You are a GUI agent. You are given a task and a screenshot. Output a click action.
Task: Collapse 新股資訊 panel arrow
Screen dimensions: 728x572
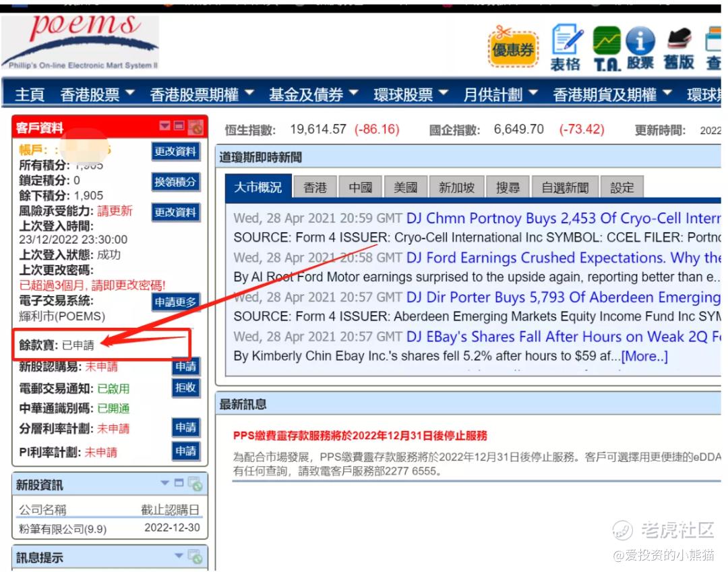tap(165, 483)
